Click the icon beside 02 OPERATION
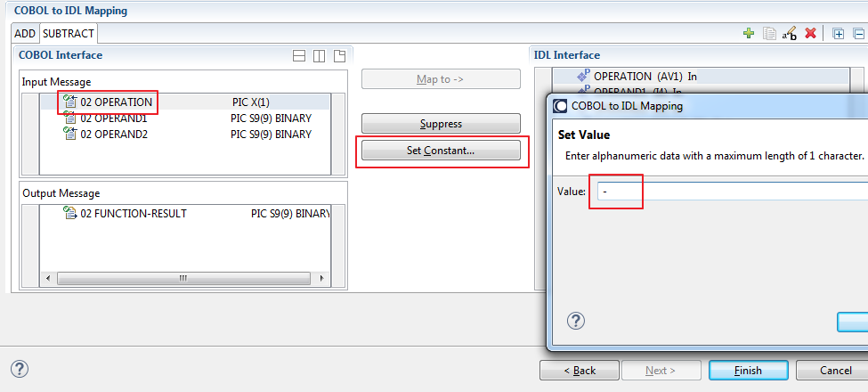Image resolution: width=868 pixels, height=392 pixels. (70, 102)
